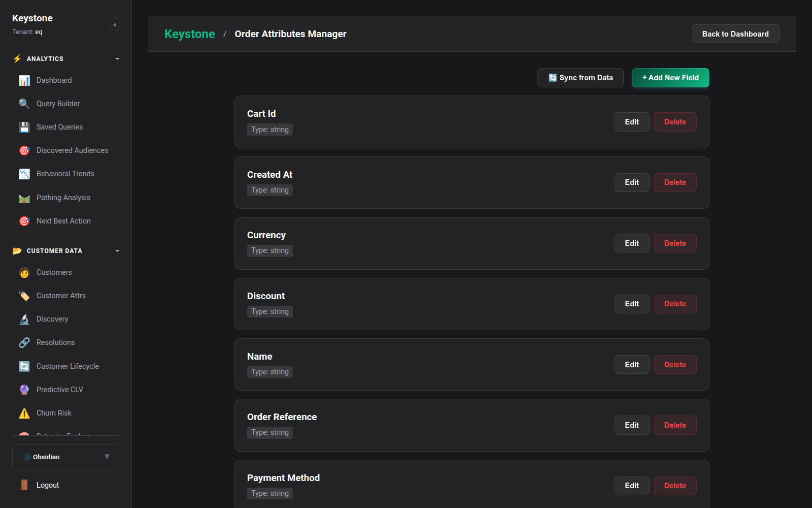Screen dimensions: 812x508
Task: Click Back to Dashboard button
Action: pos(735,34)
